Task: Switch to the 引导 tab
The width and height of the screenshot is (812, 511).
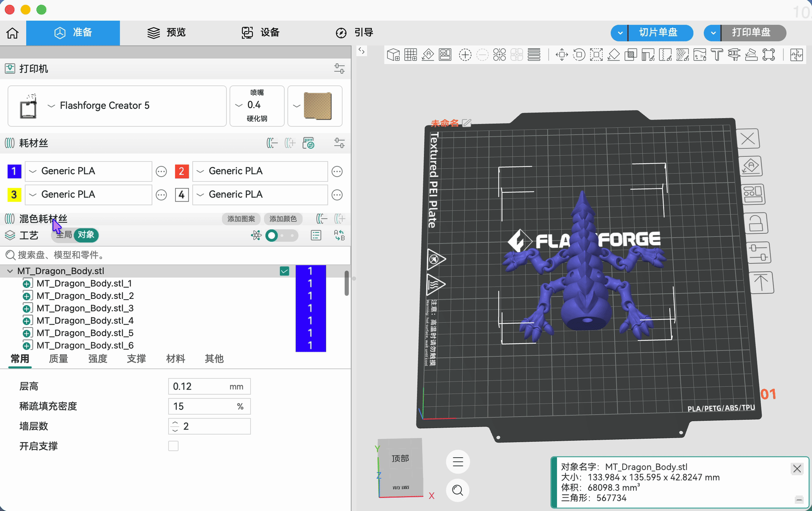Action: click(354, 33)
